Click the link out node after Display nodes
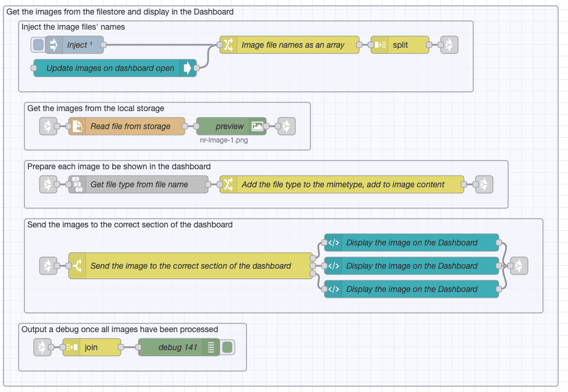 pyautogui.click(x=519, y=266)
